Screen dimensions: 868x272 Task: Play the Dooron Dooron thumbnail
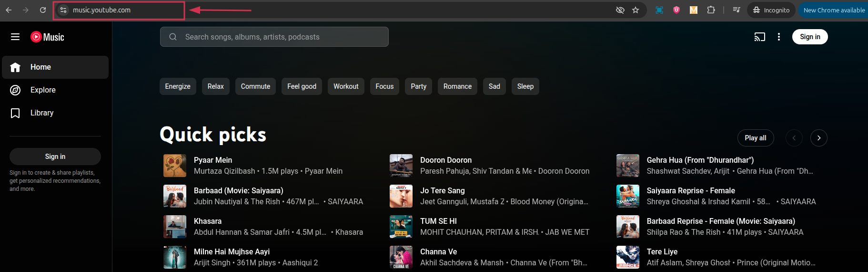click(401, 166)
